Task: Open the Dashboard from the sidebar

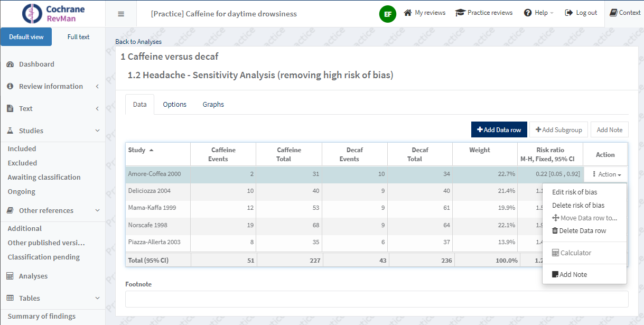Action: [x=36, y=64]
